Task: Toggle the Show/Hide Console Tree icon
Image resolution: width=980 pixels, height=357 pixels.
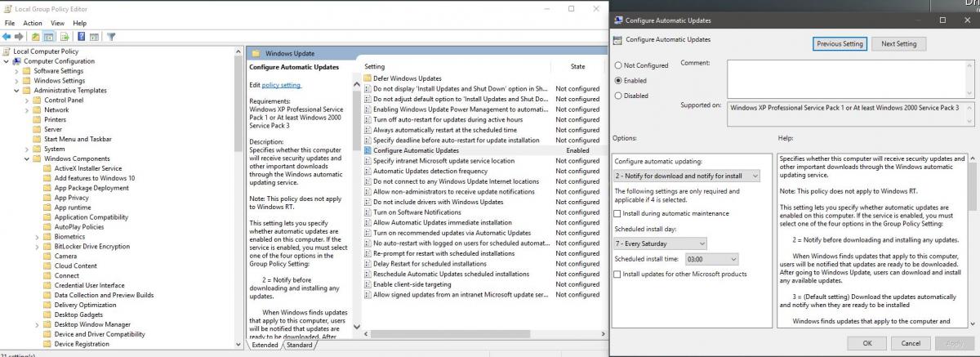Action: 48,37
